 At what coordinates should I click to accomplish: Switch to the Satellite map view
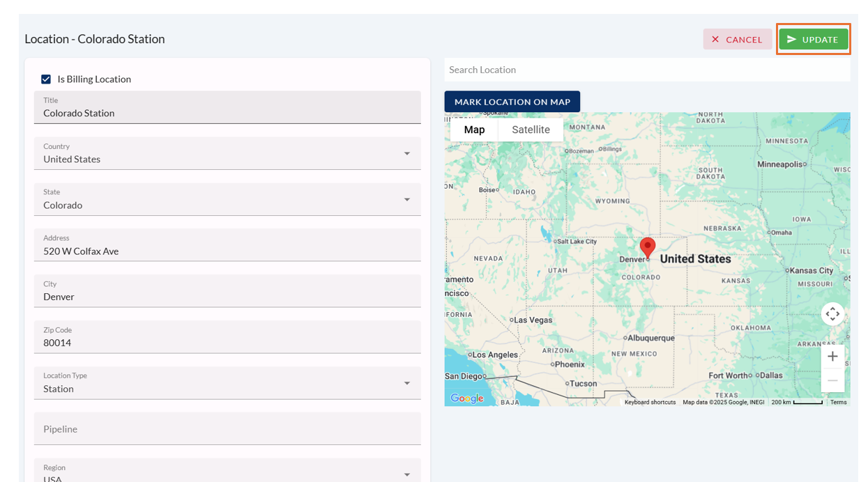click(x=531, y=130)
